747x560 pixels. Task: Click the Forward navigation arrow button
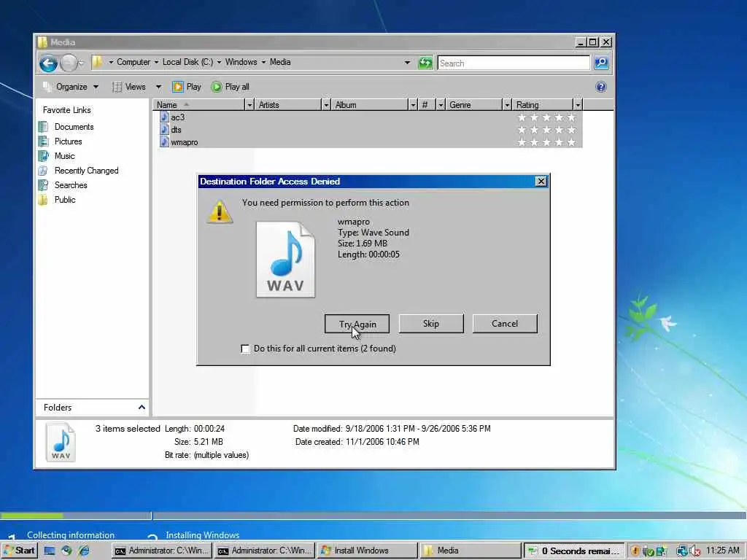[69, 63]
